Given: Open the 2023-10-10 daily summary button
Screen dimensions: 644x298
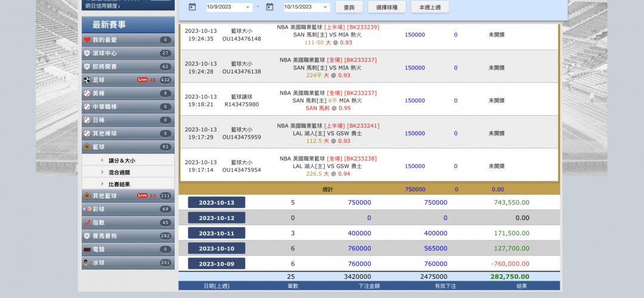Looking at the screenshot, I should coord(216,248).
